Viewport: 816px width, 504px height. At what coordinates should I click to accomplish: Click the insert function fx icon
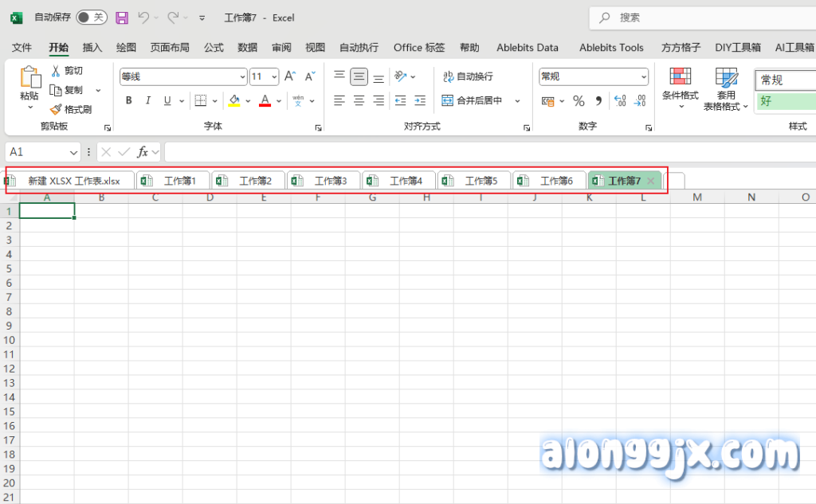pos(143,151)
